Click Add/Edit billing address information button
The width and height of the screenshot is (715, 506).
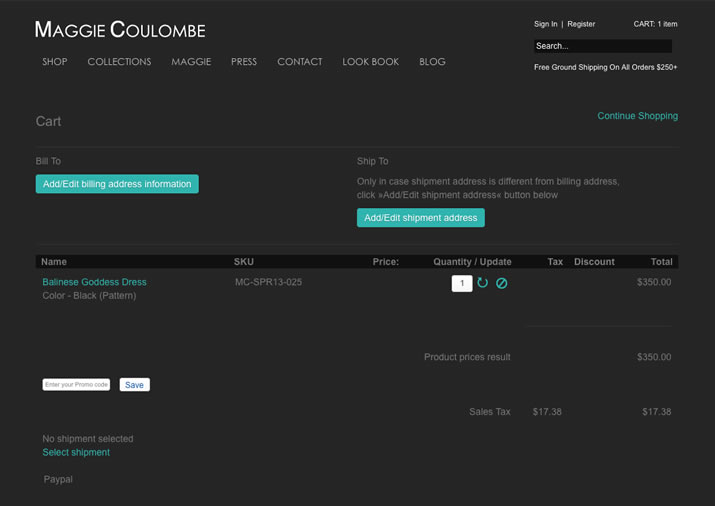click(117, 184)
